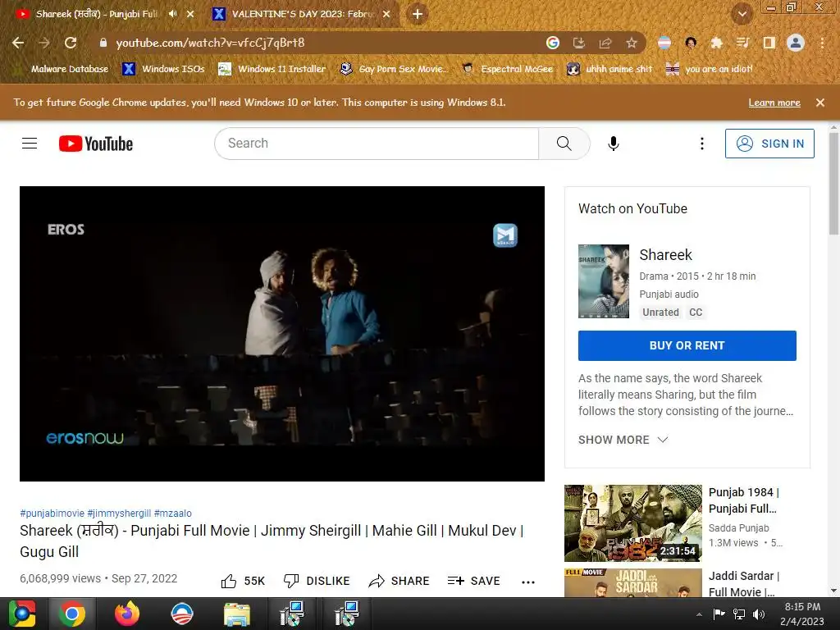Close the Shareek YouTube tab

pyautogui.click(x=190, y=14)
